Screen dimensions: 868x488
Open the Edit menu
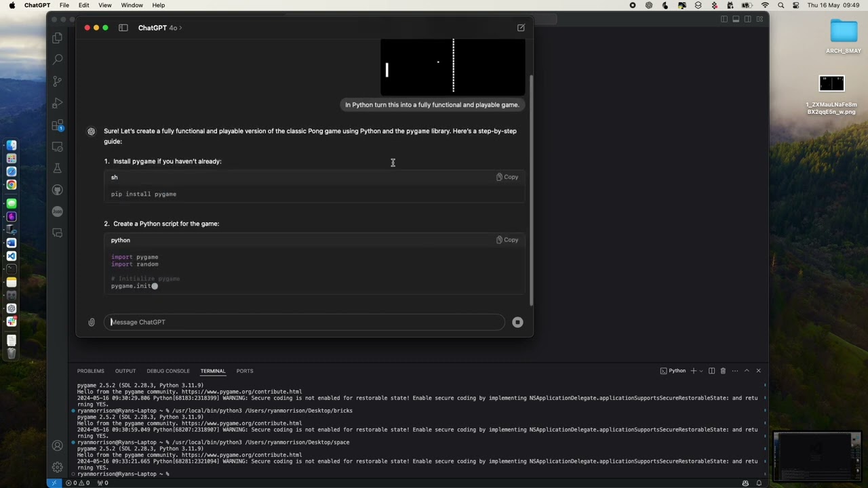83,5
